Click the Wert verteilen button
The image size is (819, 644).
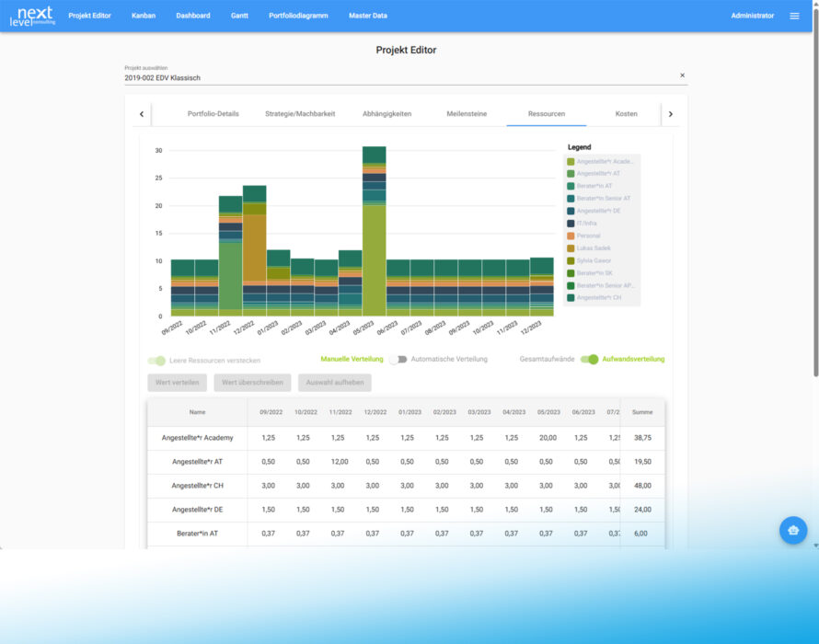[177, 383]
